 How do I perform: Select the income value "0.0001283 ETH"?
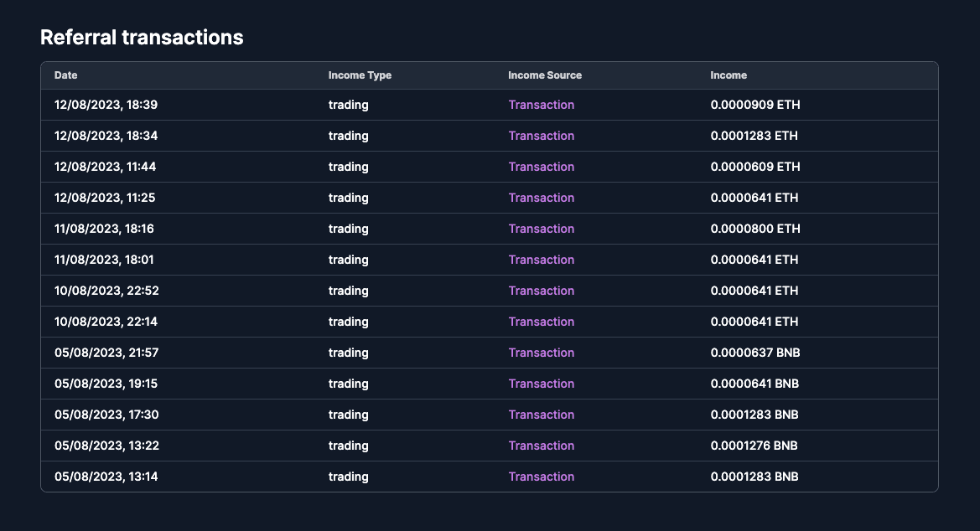tap(754, 136)
